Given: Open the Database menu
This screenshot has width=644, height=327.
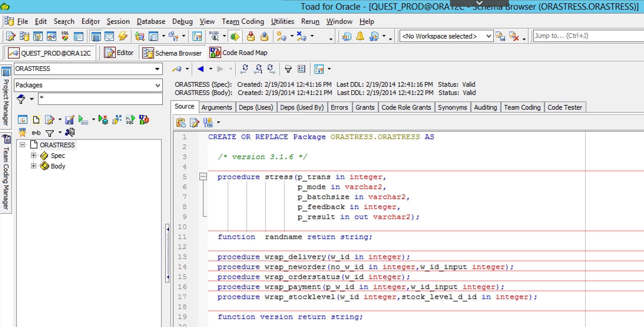Looking at the screenshot, I should 151,21.
